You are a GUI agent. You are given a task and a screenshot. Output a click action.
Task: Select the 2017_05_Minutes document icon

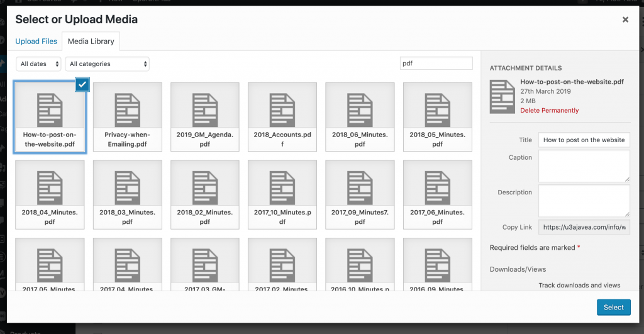(50, 265)
